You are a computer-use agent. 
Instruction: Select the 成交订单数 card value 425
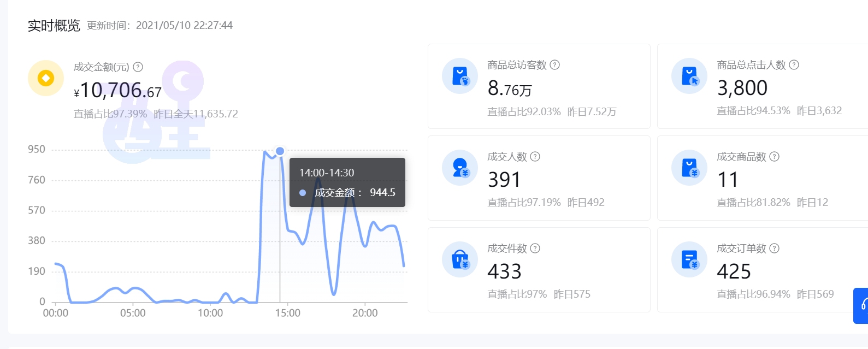tap(734, 271)
